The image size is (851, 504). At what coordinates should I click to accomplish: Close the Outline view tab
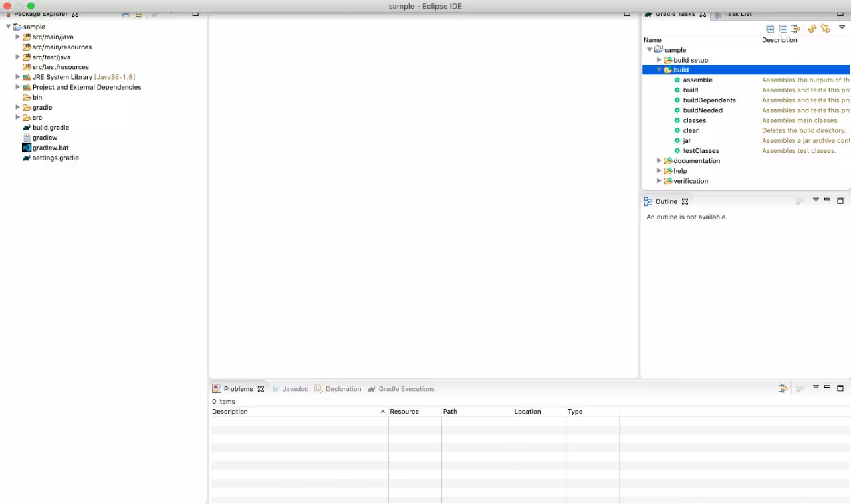click(x=685, y=201)
